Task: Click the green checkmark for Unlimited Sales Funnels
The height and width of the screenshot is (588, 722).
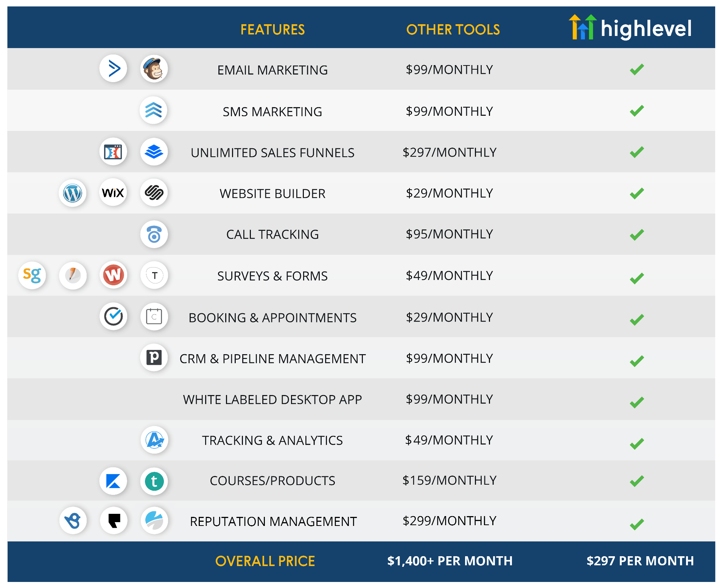Action: [x=637, y=152]
